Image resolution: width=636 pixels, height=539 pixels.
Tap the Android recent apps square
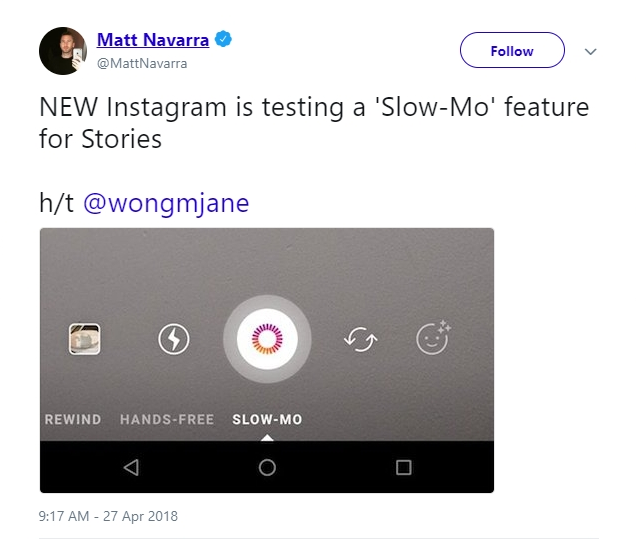[x=404, y=468]
